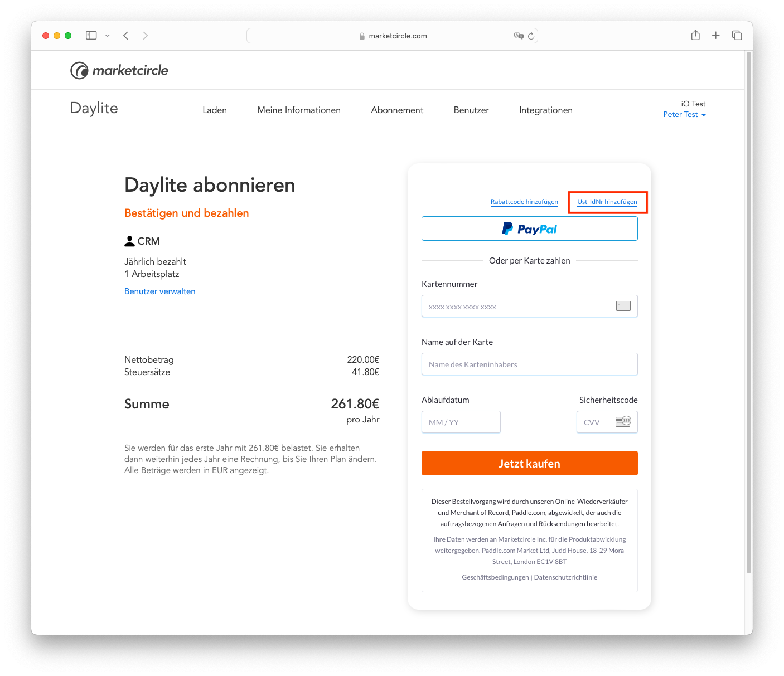Show tab overview icon

click(737, 36)
